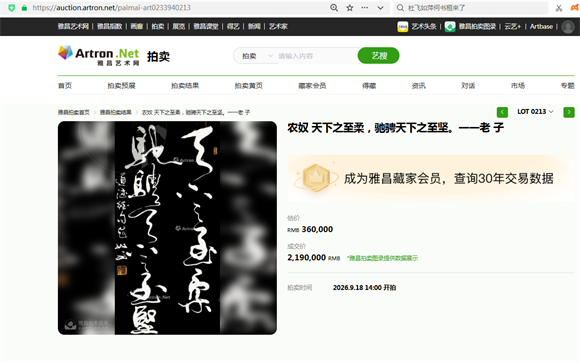Open the 藏家会员 navigation tab
Viewport: 580px width, 362px height.
click(312, 86)
